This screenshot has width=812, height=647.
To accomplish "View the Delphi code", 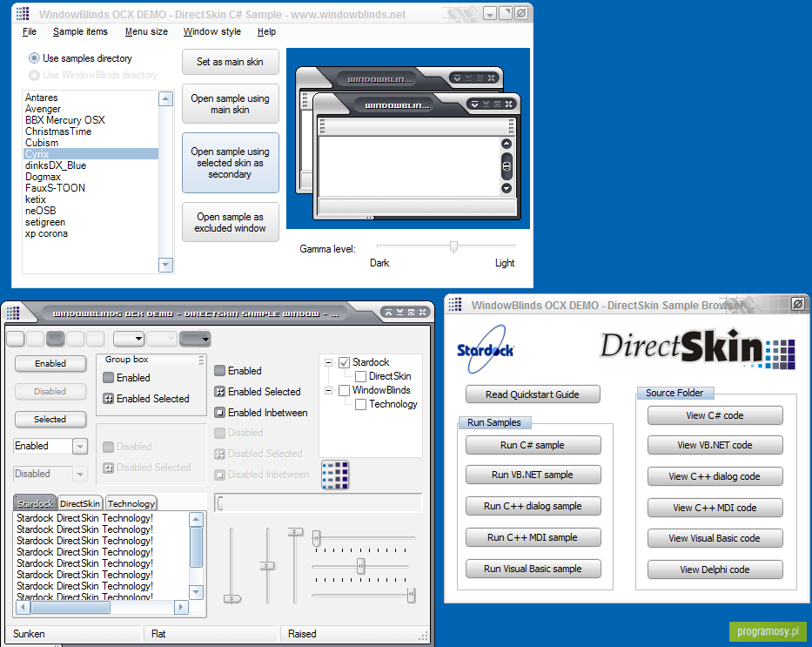I will [715, 569].
